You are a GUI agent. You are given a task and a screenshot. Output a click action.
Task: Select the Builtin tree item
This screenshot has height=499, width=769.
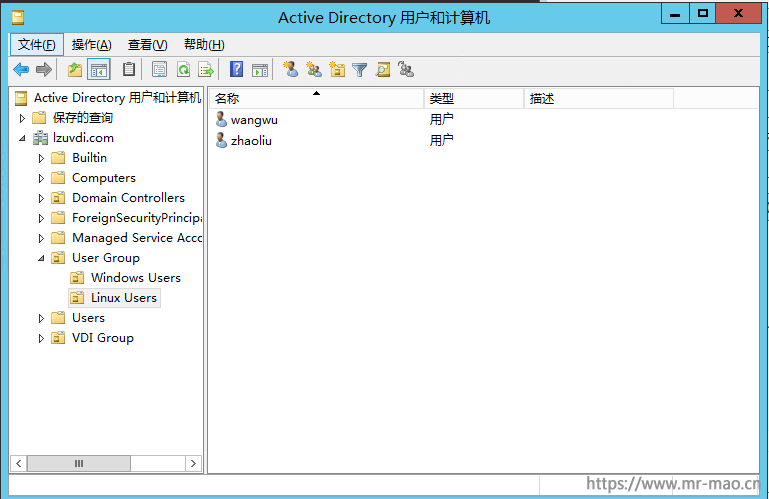89,158
